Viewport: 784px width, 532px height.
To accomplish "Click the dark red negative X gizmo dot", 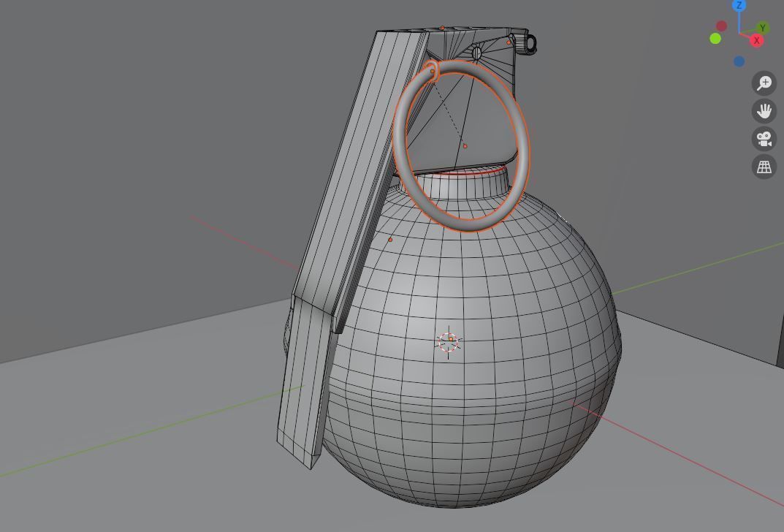I will tap(721, 26).
